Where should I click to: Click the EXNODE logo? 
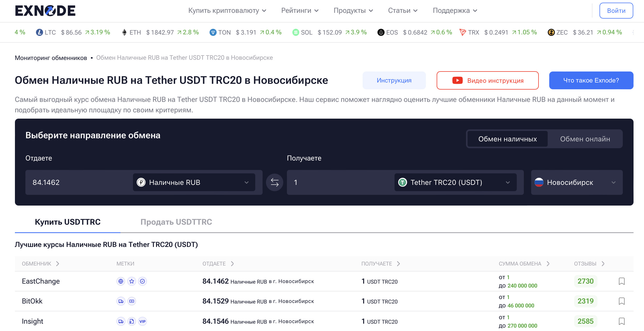pos(45,11)
